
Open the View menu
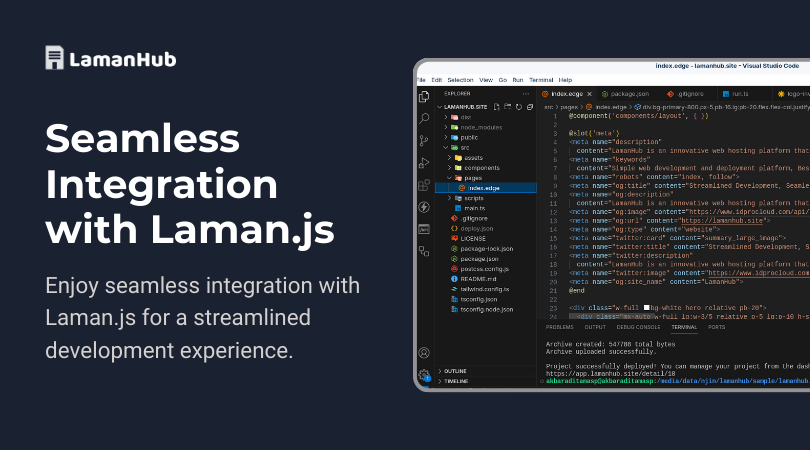(486, 80)
